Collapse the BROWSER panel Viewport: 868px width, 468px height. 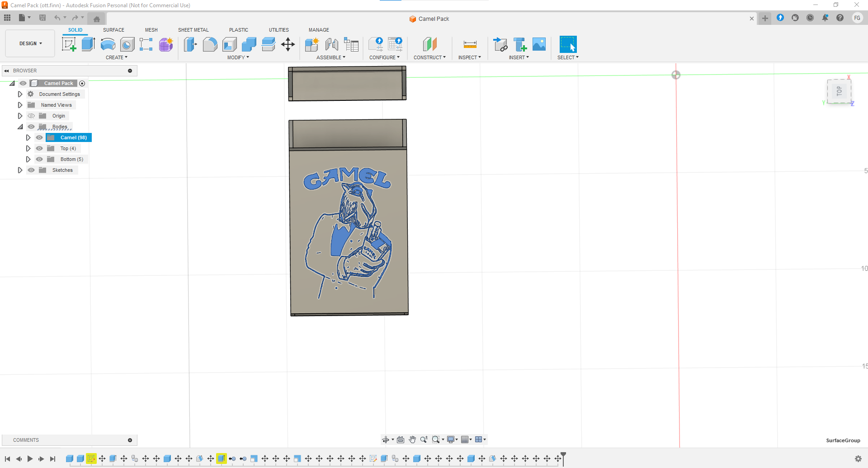pos(6,71)
